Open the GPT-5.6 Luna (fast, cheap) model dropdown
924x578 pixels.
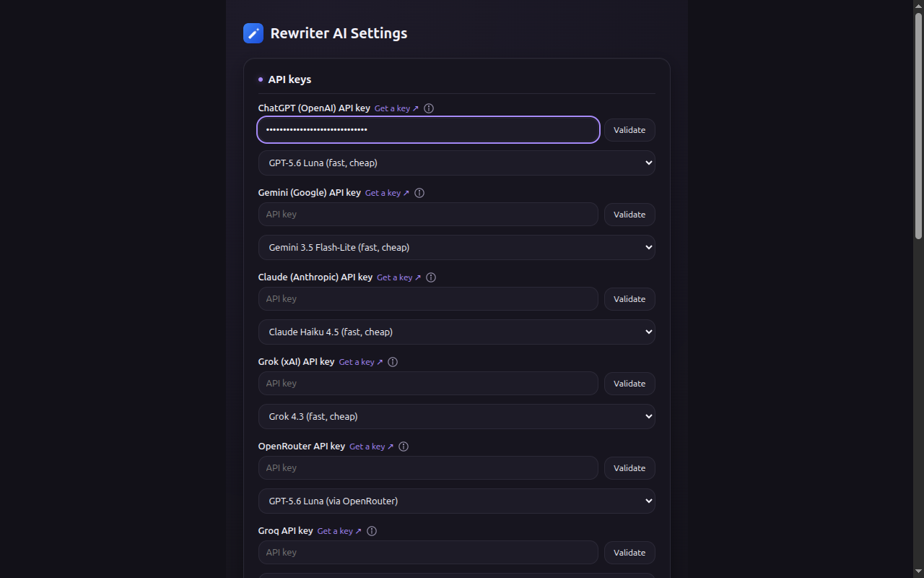457,163
